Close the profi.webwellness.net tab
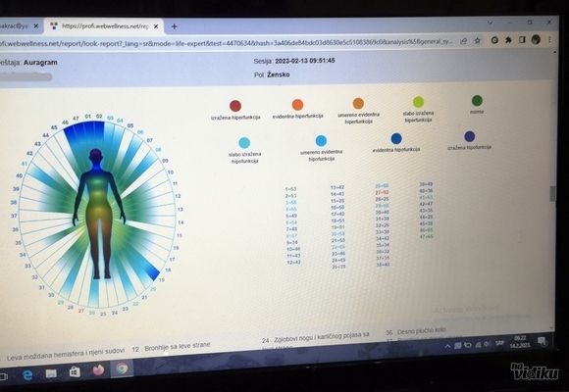 (156, 26)
